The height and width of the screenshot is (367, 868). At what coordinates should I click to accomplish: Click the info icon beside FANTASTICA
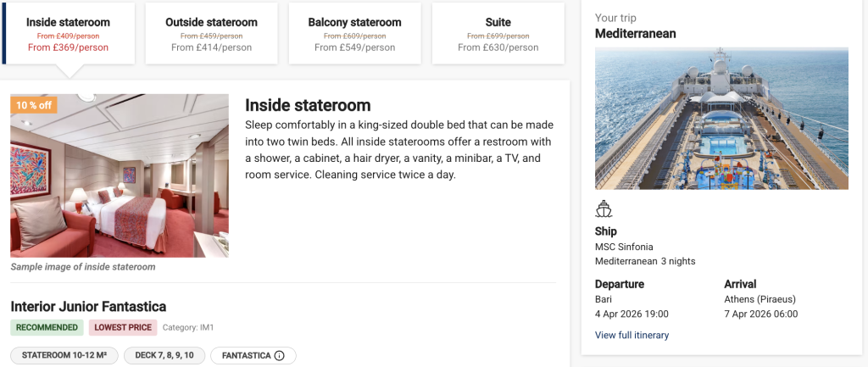pos(280,355)
